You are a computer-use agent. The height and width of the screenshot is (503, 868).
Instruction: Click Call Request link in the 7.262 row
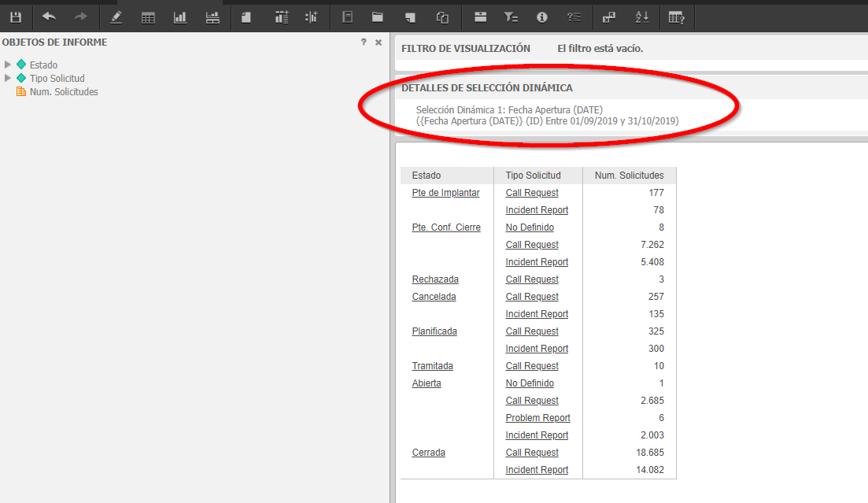[532, 244]
